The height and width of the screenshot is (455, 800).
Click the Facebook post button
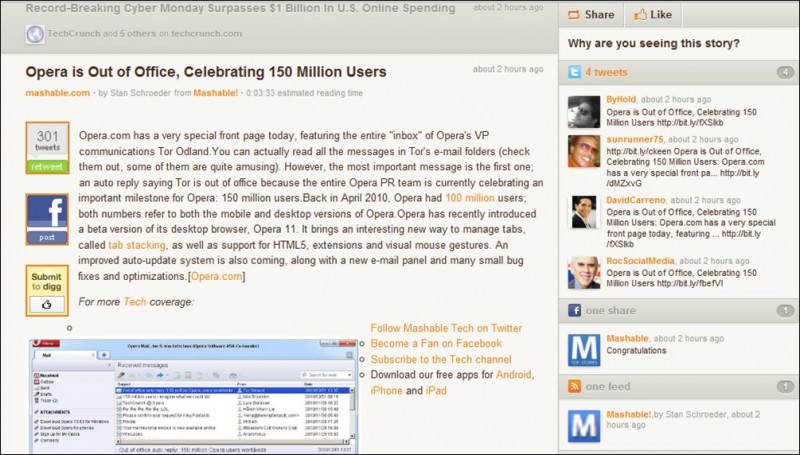pyautogui.click(x=47, y=219)
